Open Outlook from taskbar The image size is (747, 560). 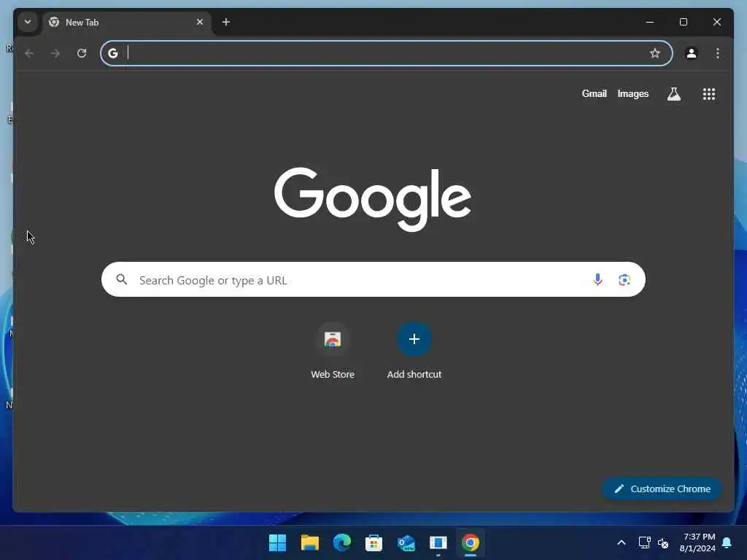(406, 542)
